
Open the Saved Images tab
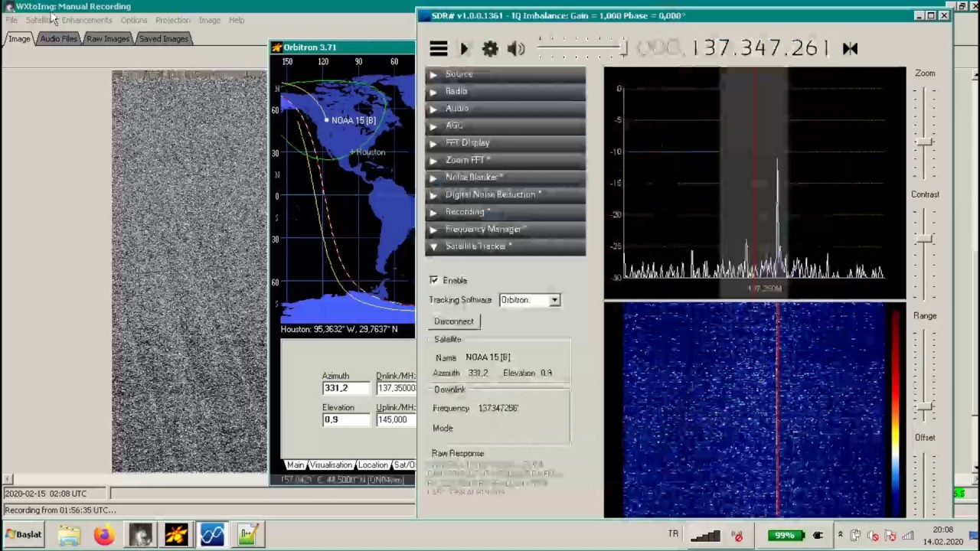tap(163, 39)
